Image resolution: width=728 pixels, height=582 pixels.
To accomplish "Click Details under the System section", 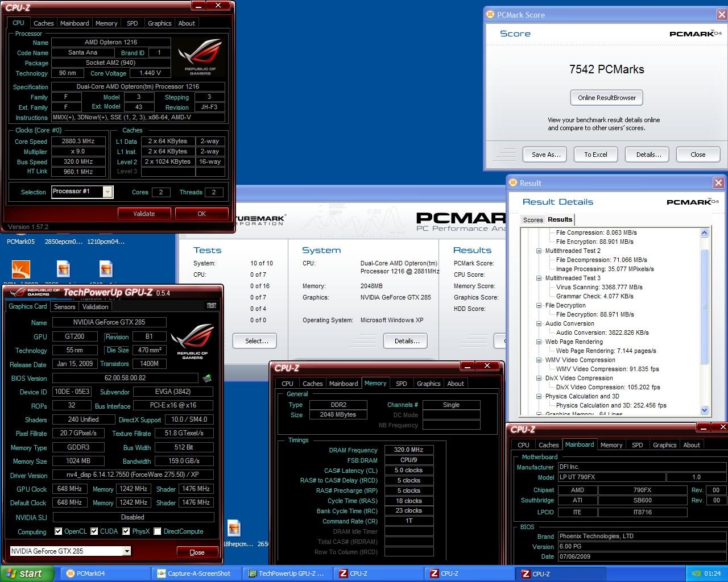I will coord(407,341).
